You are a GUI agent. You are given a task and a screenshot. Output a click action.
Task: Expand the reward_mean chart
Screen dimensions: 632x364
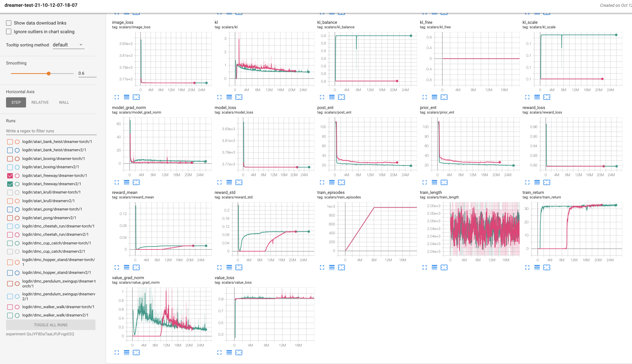coord(117,267)
